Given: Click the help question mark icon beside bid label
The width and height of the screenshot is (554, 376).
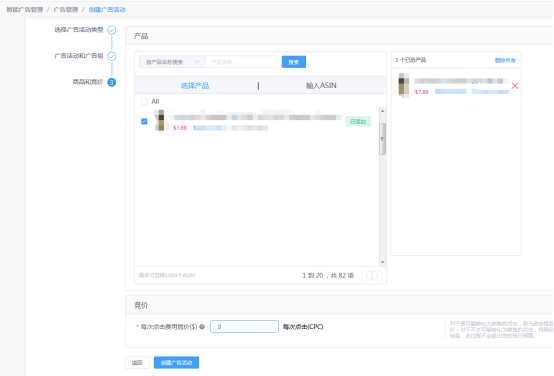Looking at the screenshot, I should pos(202,327).
